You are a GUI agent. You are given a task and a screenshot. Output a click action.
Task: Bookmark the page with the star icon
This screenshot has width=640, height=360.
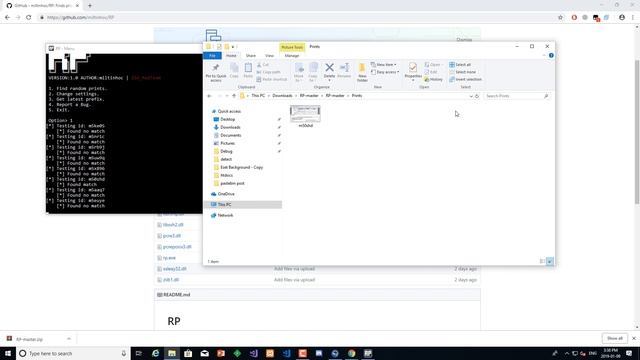[560, 17]
